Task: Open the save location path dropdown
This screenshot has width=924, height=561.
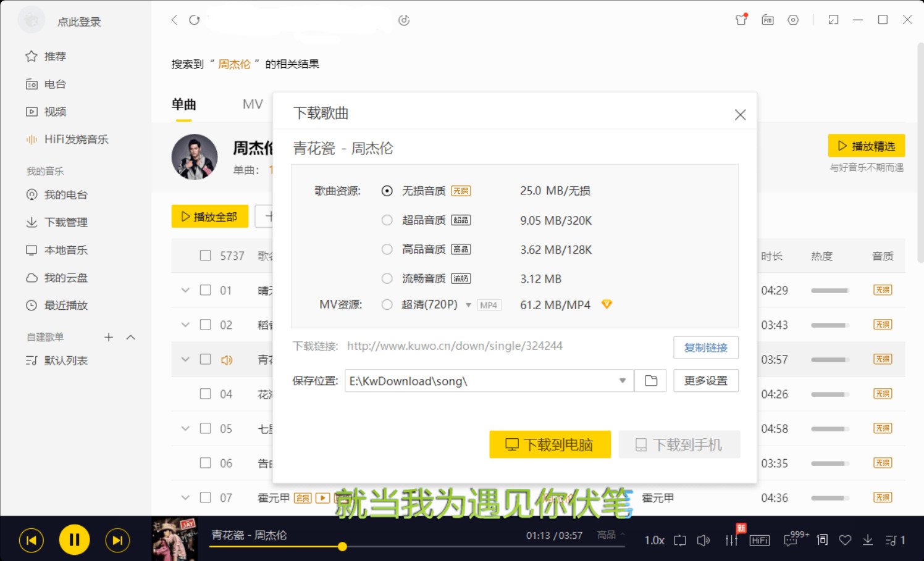Action: click(622, 381)
